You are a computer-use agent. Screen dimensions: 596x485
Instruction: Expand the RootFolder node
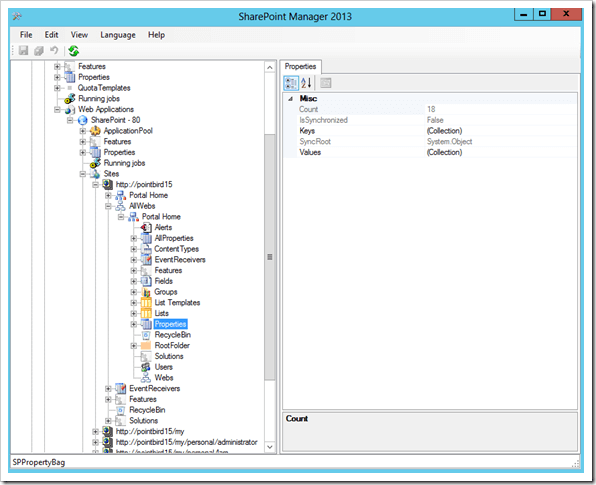133,346
